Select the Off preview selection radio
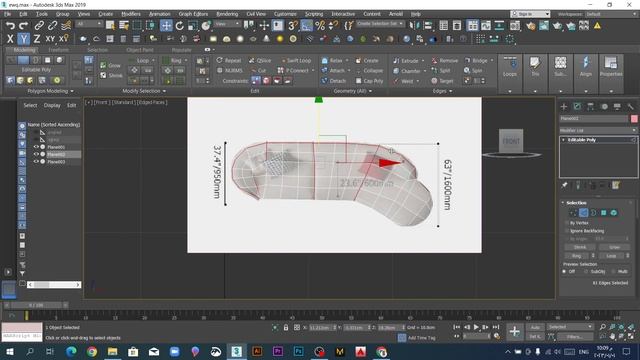 [x=564, y=271]
